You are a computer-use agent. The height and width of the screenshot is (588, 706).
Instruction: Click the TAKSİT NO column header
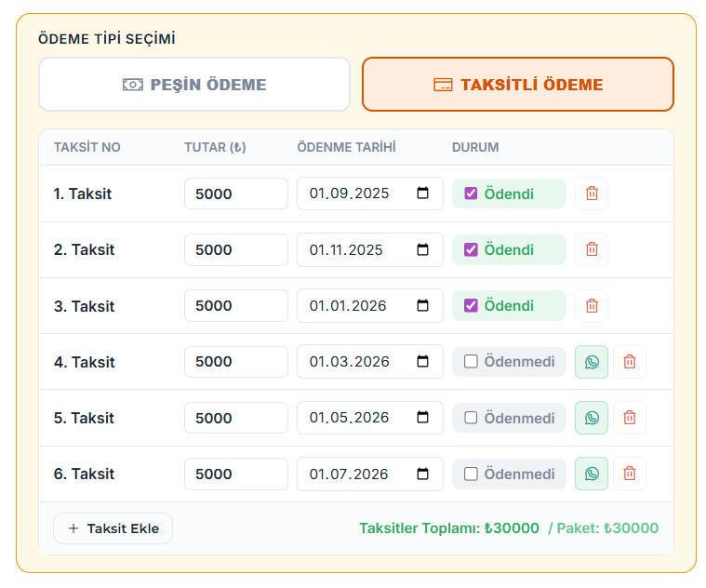(87, 147)
